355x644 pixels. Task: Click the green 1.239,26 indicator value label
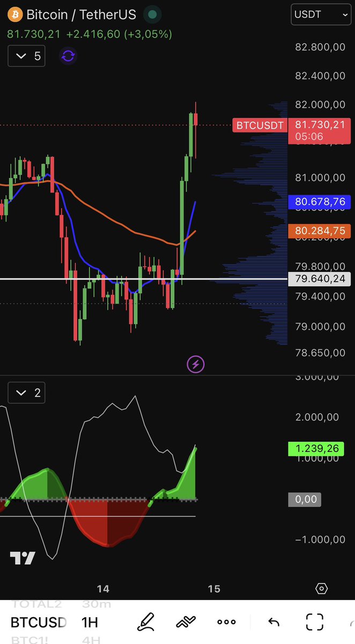(x=315, y=449)
